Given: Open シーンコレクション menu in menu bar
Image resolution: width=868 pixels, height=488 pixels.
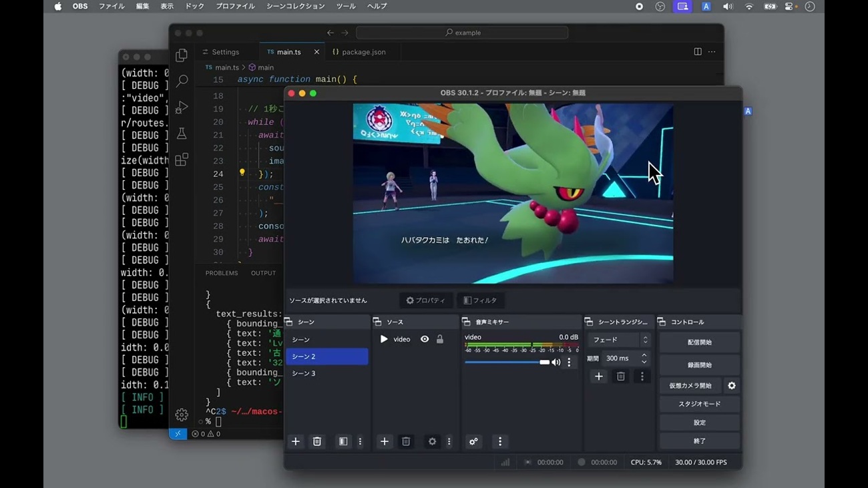Looking at the screenshot, I should (295, 7).
